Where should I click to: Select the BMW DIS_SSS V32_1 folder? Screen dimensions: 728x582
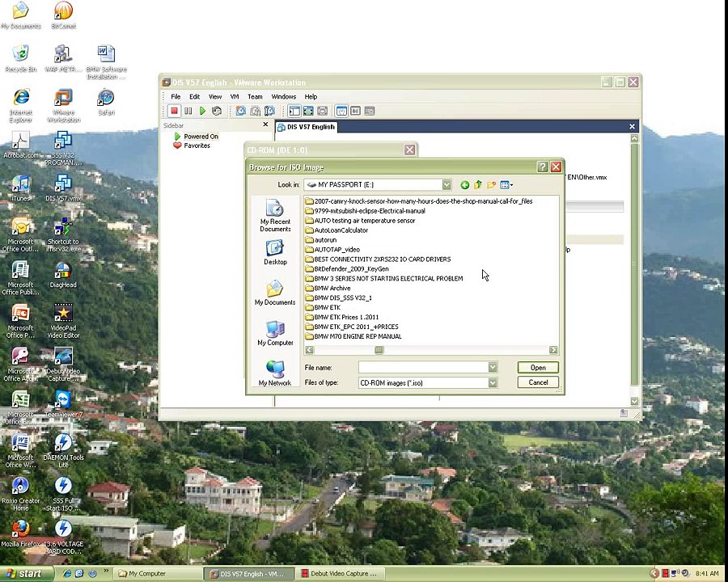[x=338, y=298]
